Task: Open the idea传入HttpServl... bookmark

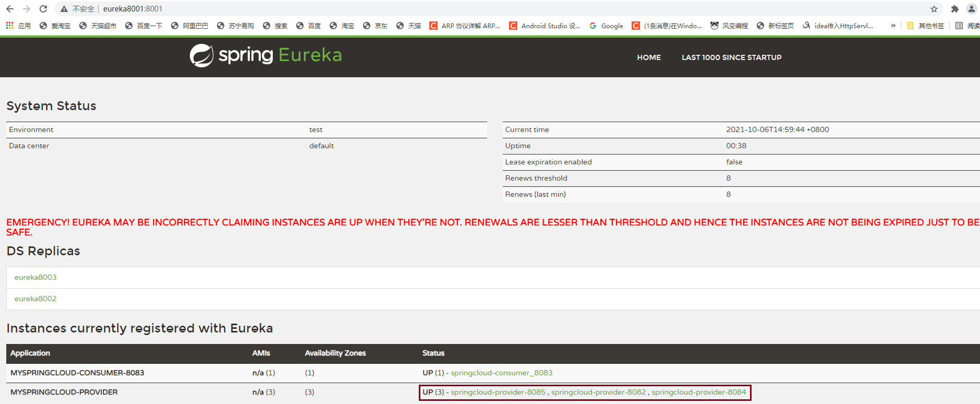Action: tap(838, 26)
